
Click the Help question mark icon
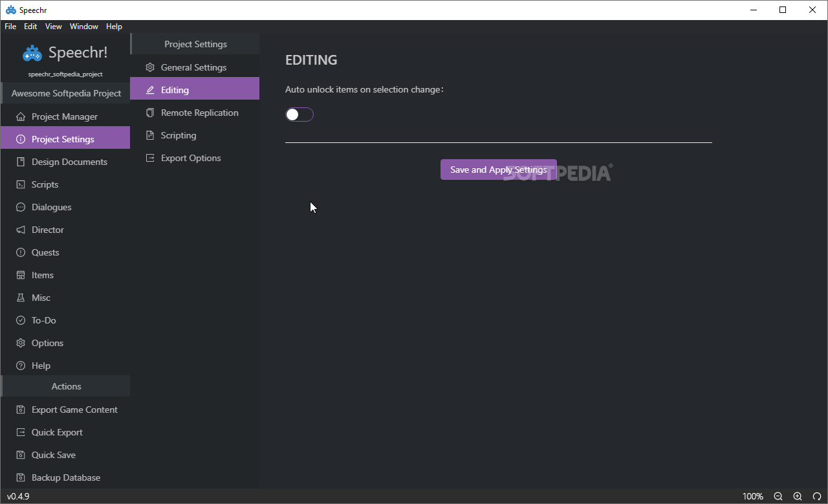click(x=20, y=366)
